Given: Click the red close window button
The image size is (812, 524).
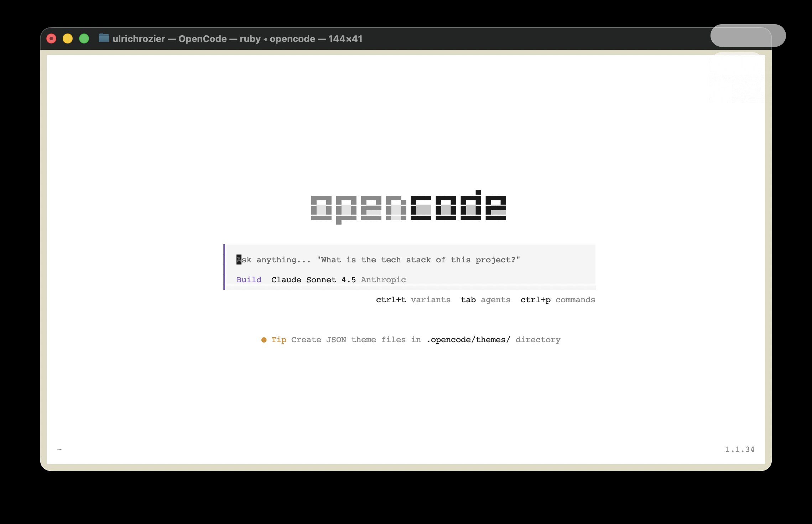Looking at the screenshot, I should coord(51,38).
